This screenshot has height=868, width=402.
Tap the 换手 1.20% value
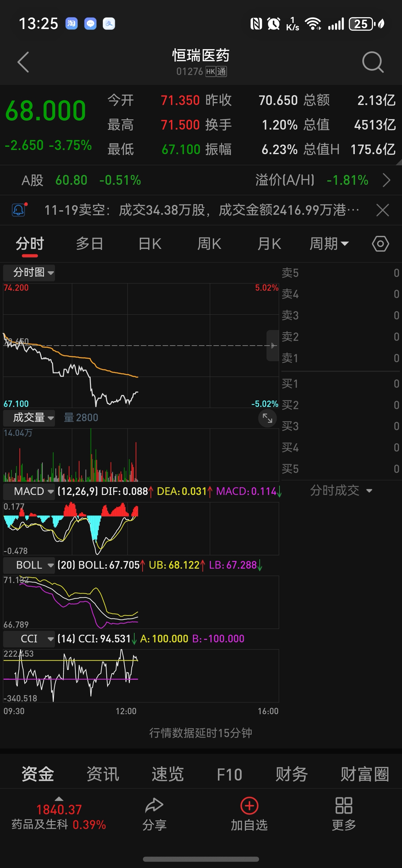tap(280, 125)
